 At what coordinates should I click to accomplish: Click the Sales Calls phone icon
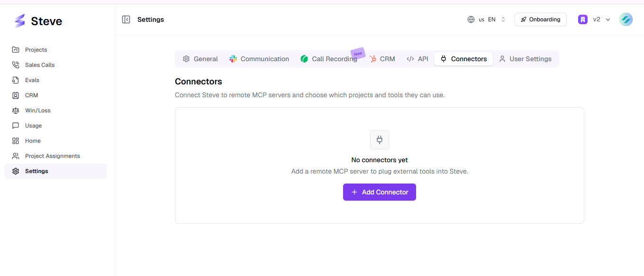click(x=16, y=65)
